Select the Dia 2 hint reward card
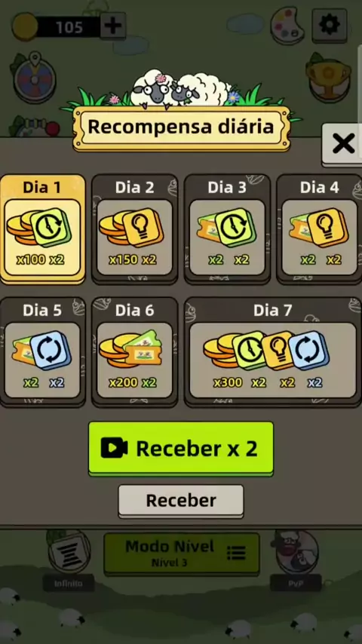Viewport: 362px width, 644px height. coord(135,228)
